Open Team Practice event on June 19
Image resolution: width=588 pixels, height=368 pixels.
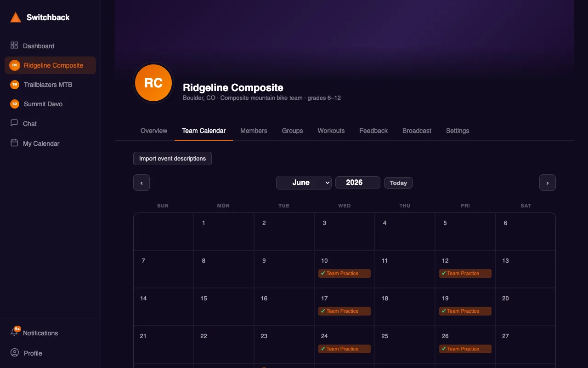coord(465,311)
